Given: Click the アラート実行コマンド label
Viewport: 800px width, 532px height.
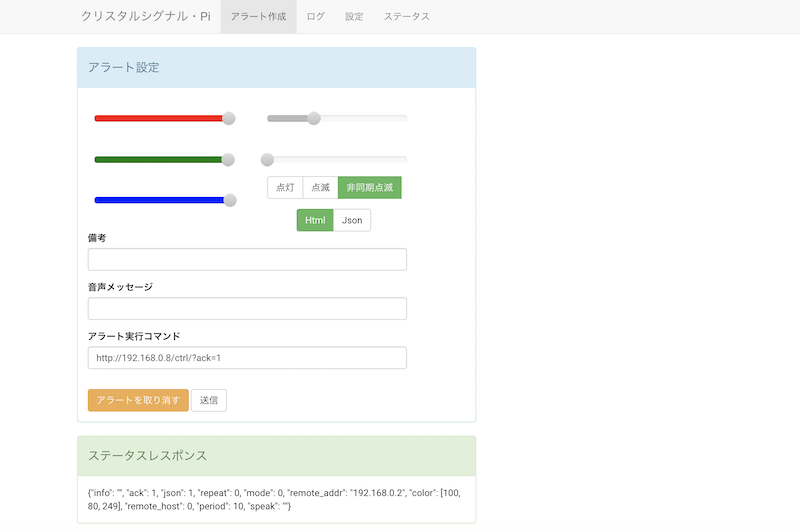Looking at the screenshot, I should (x=134, y=336).
